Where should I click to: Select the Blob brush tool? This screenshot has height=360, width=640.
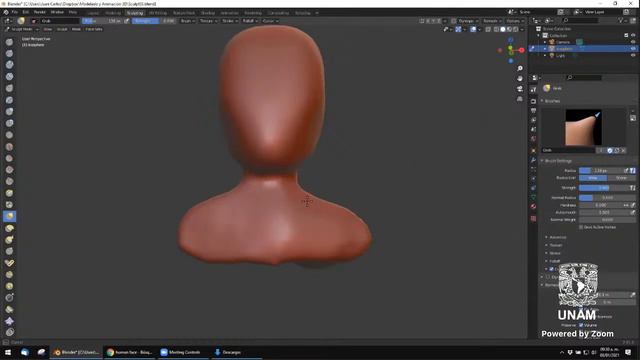pyautogui.click(x=9, y=123)
